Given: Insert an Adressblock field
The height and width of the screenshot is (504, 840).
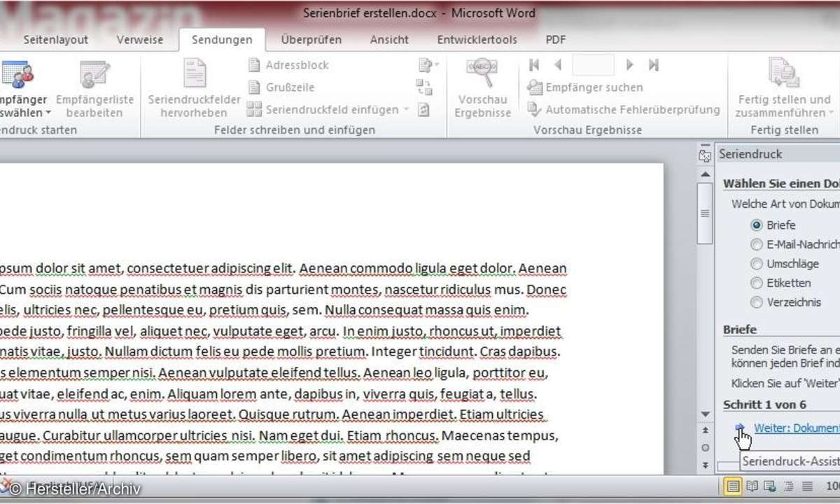Looking at the screenshot, I should 288,65.
